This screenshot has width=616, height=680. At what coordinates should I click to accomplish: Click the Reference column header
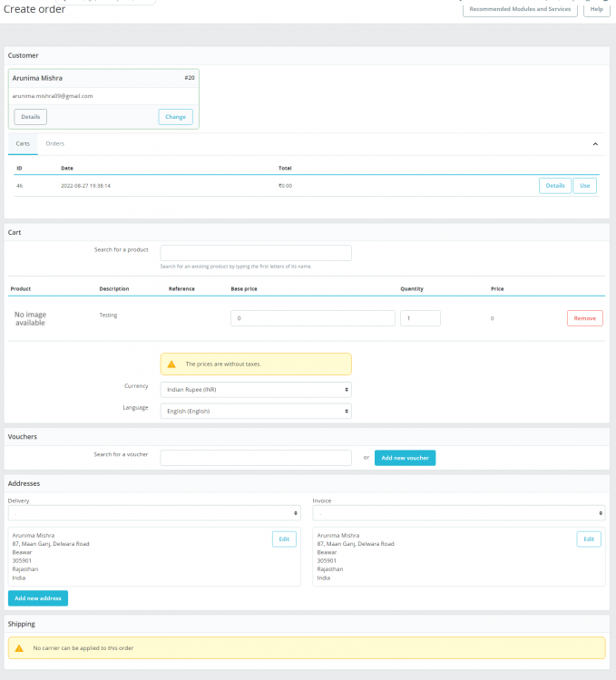pyautogui.click(x=181, y=289)
